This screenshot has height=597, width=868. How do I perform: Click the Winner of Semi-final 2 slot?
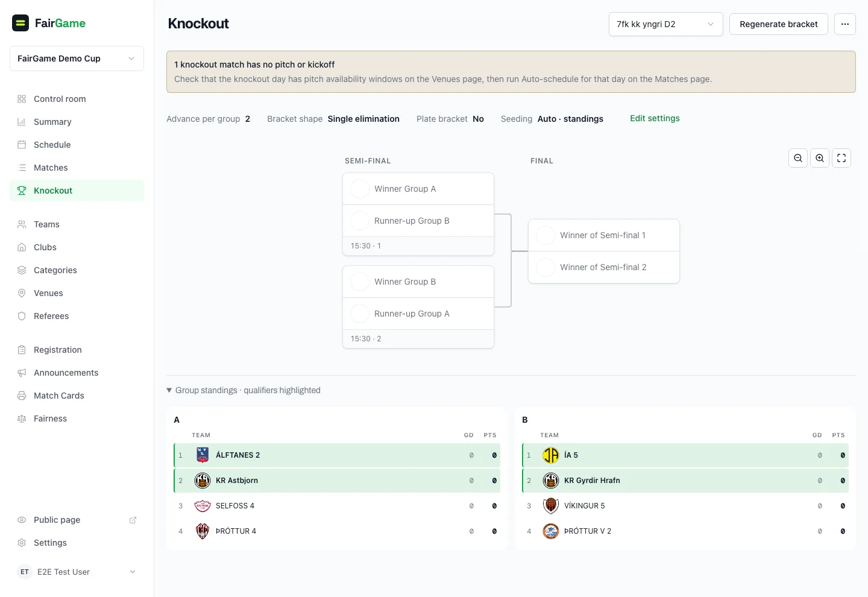(x=604, y=267)
